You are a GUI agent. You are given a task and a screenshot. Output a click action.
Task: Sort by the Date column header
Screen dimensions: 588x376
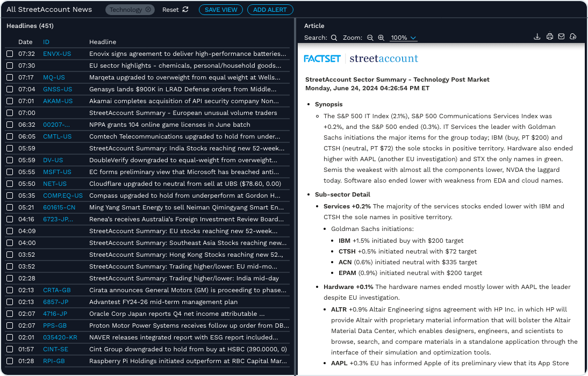point(25,42)
